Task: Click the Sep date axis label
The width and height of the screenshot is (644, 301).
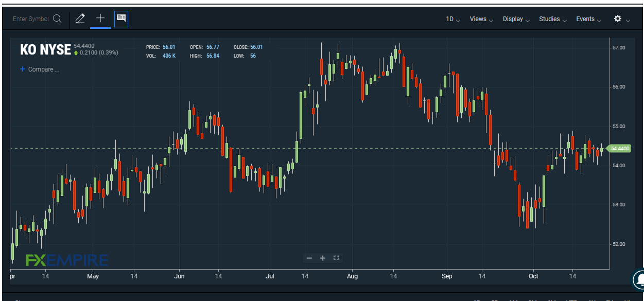Action: pyautogui.click(x=447, y=277)
